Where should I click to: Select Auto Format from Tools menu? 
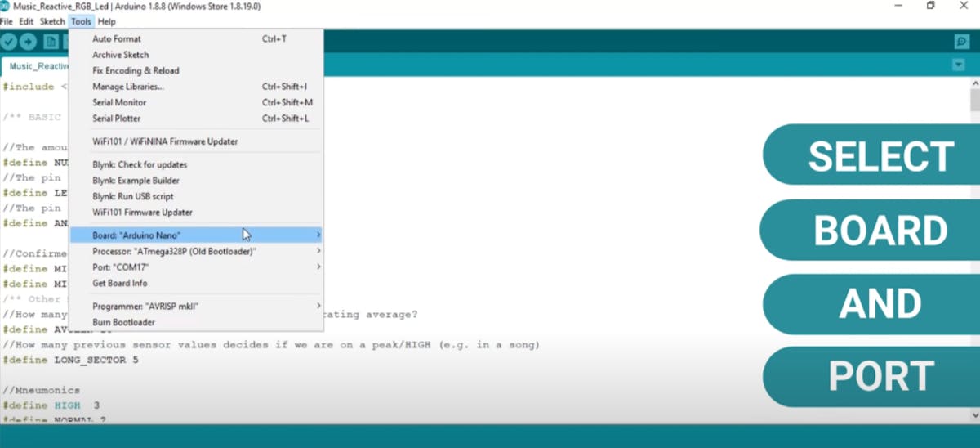point(196,38)
